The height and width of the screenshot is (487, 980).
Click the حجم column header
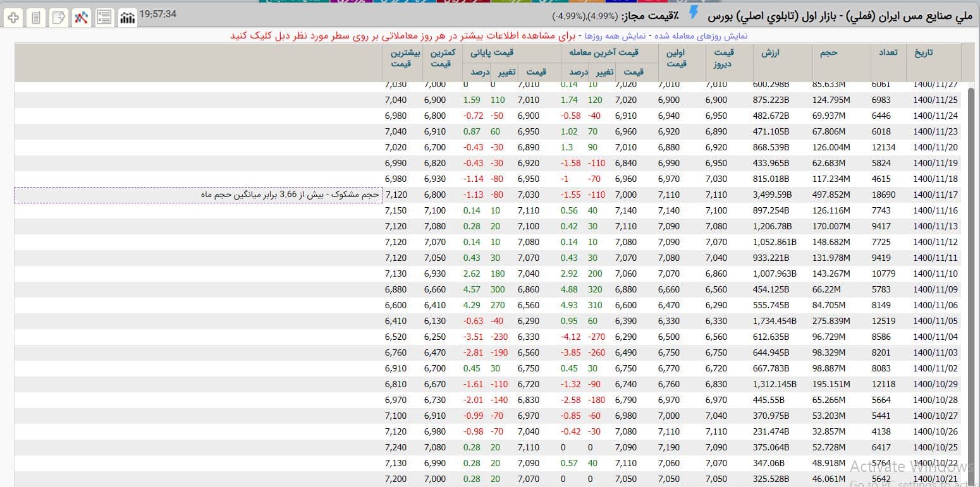(x=828, y=53)
